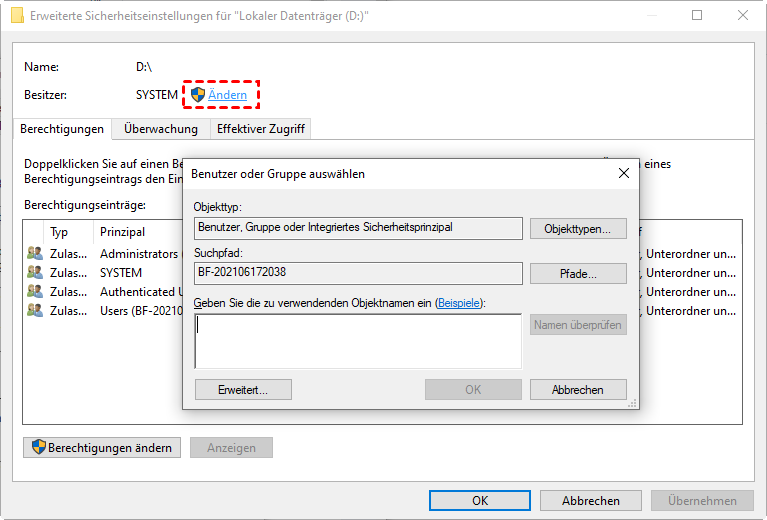Click the Übernehmen button

click(x=702, y=500)
